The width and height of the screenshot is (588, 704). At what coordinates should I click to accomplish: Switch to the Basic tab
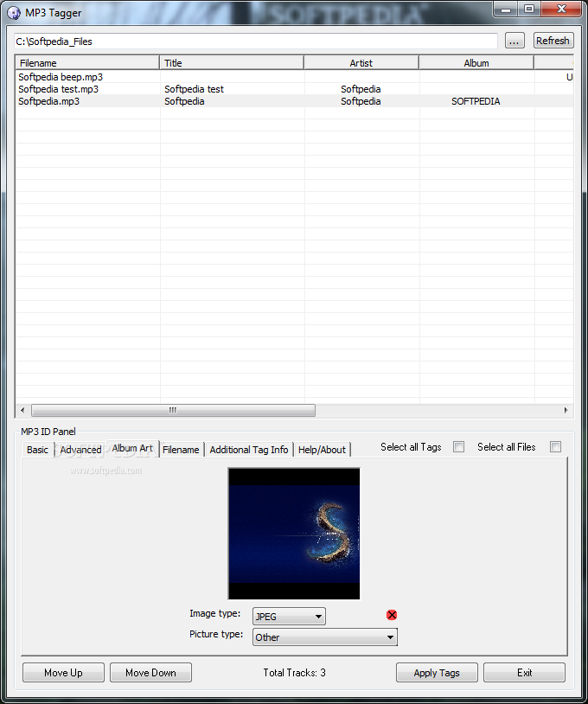37,450
